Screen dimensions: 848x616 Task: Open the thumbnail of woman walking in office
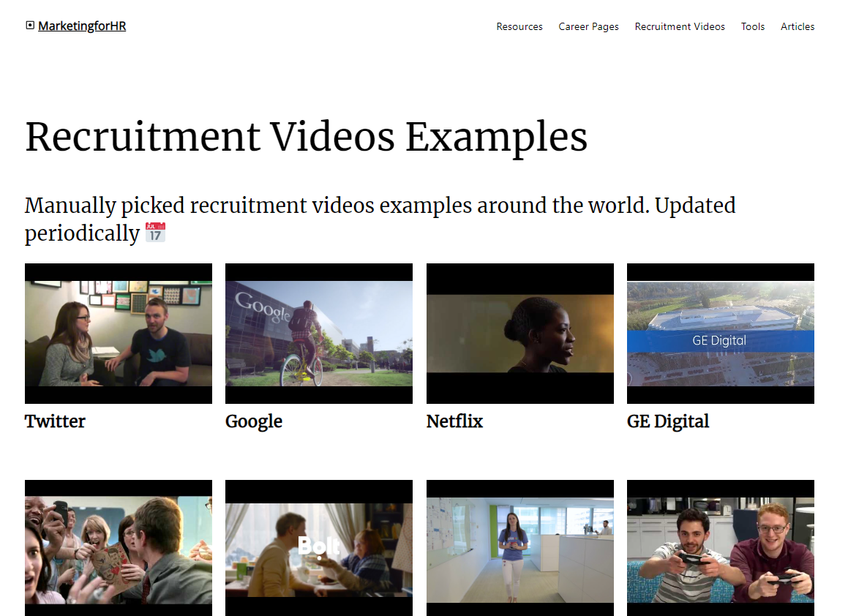coord(519,548)
